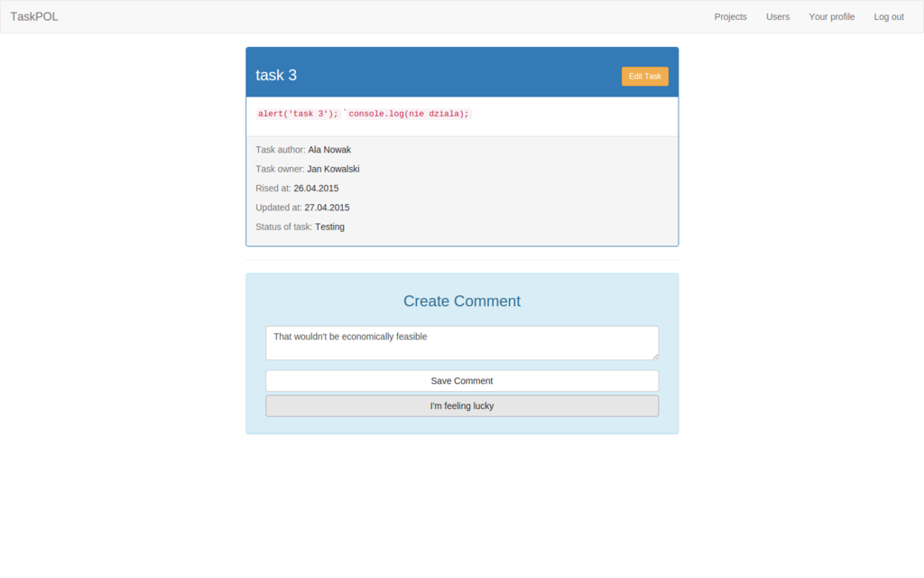Screen dimensions: 924x578
Task: Go to the Users menu item
Action: click(x=777, y=16)
